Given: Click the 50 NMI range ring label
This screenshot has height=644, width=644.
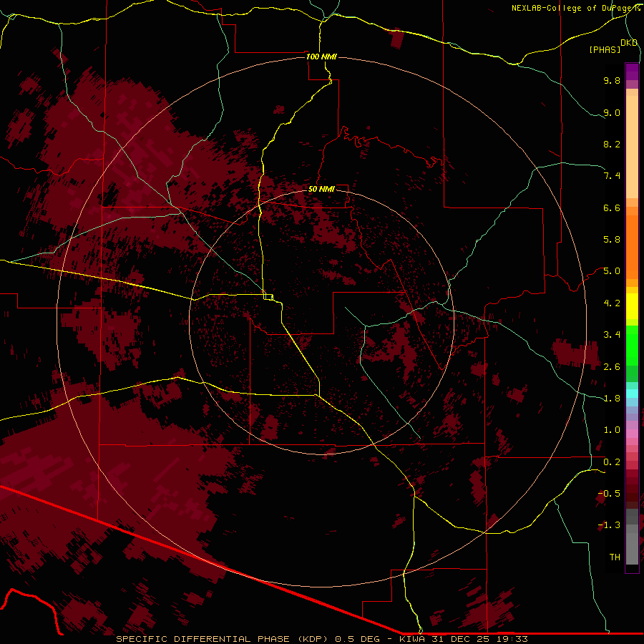Looking at the screenshot, I should 321,189.
